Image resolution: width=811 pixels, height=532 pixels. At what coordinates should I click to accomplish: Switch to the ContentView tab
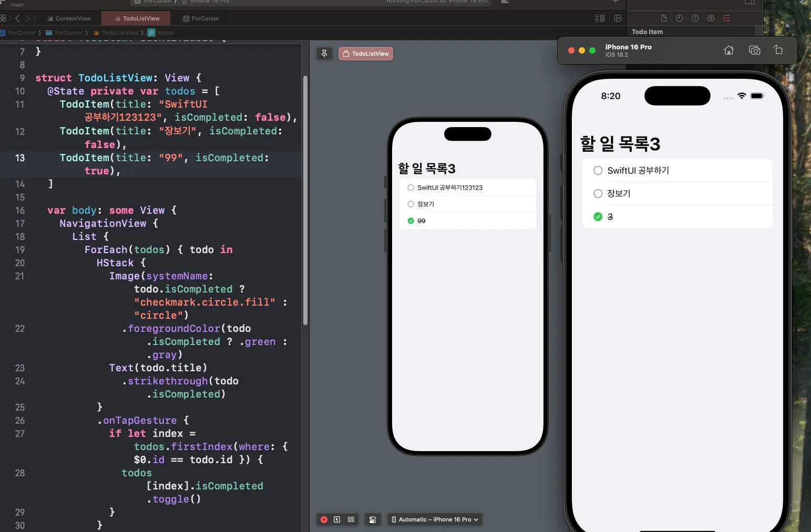(x=69, y=18)
